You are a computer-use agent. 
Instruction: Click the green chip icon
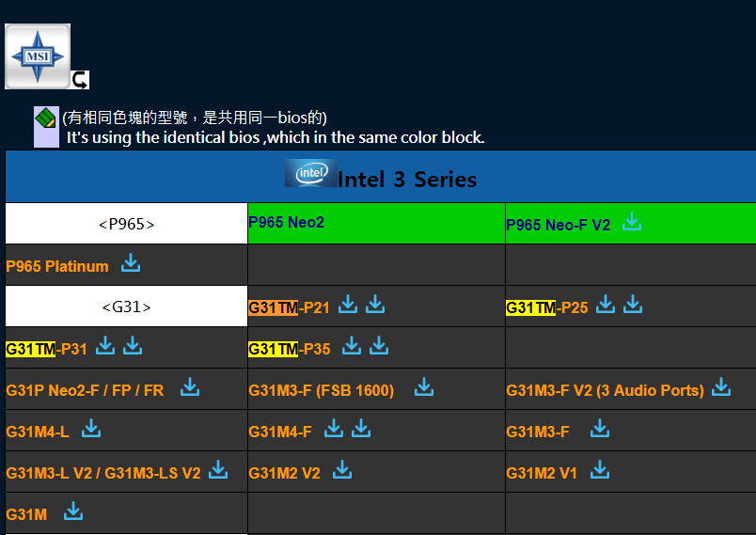pos(45,118)
